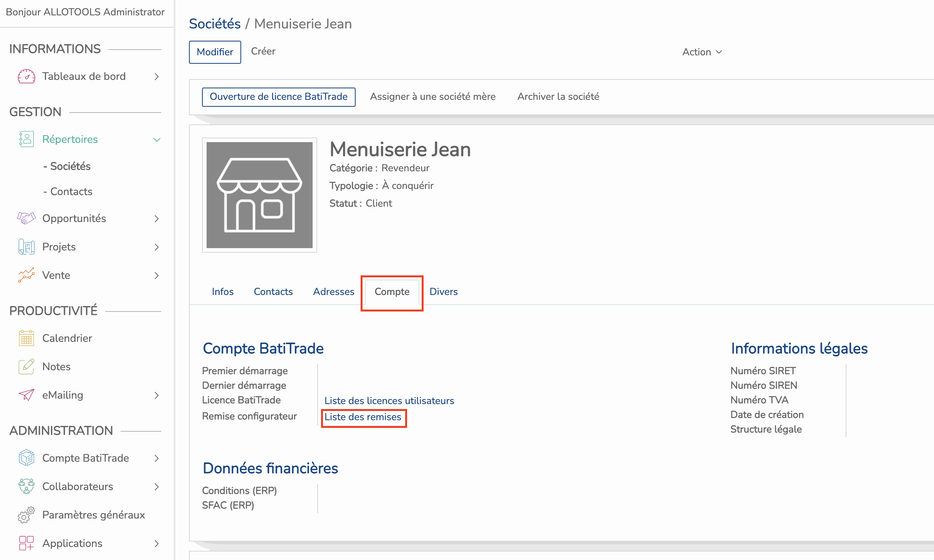Collapse the Répertoires menu chevron

click(x=157, y=140)
